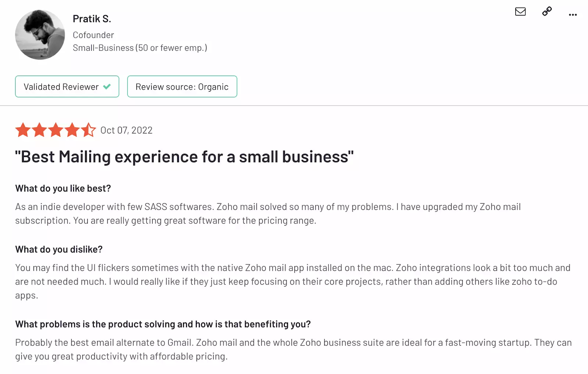Copy review link via chain icon

tap(547, 11)
